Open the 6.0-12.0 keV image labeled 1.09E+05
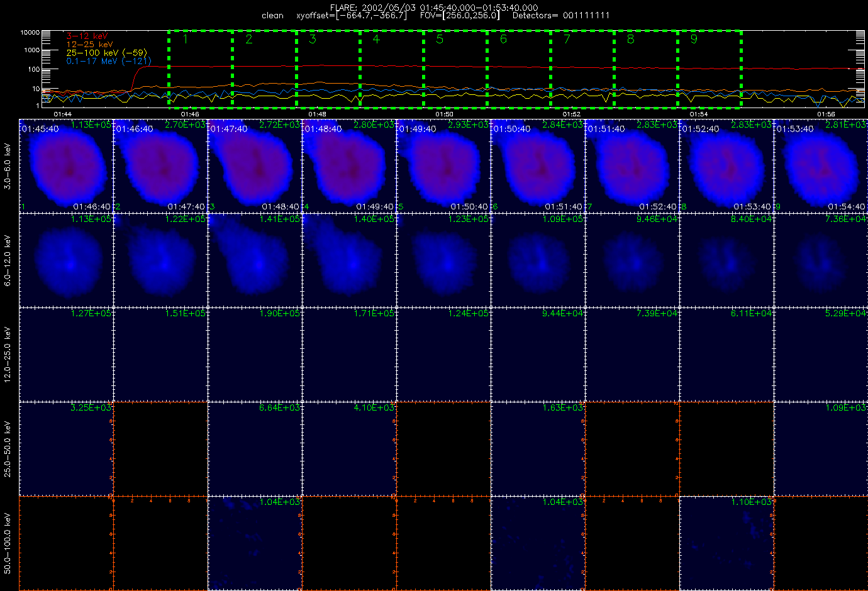 [538, 260]
